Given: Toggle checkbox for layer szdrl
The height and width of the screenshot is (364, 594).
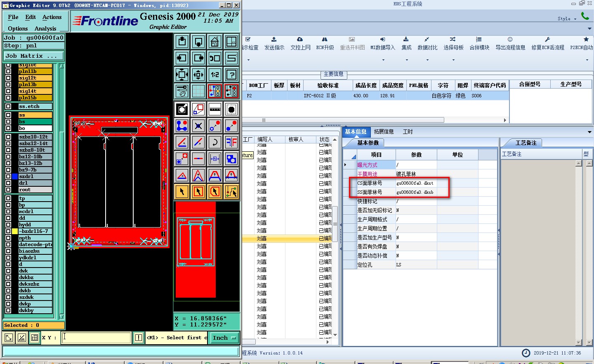Looking at the screenshot, I should [8, 176].
